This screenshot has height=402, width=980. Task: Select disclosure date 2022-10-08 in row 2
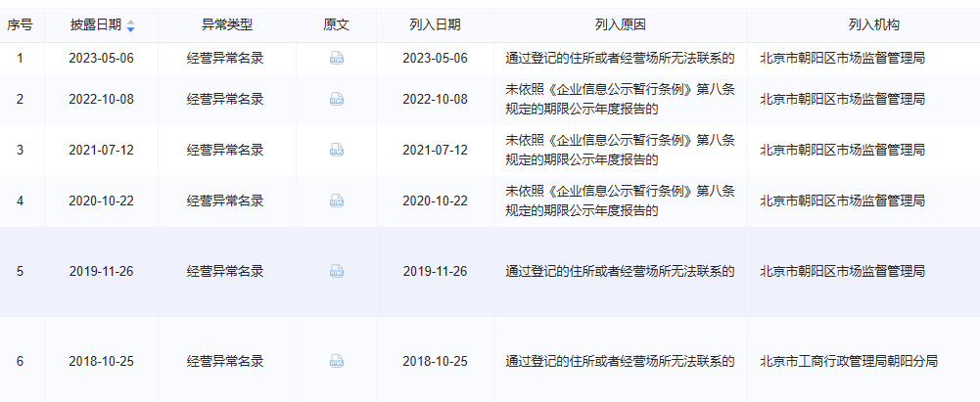[x=101, y=99]
